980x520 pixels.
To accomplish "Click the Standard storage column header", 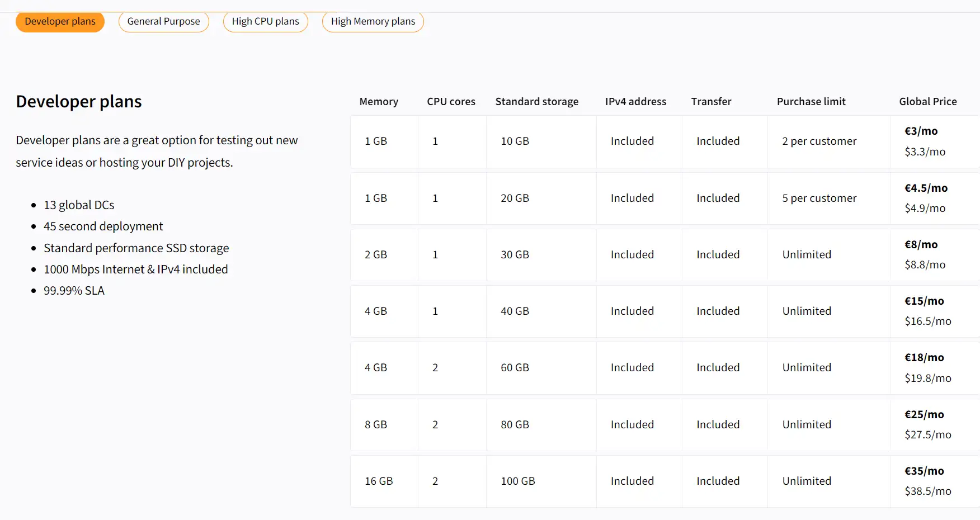I will [536, 102].
